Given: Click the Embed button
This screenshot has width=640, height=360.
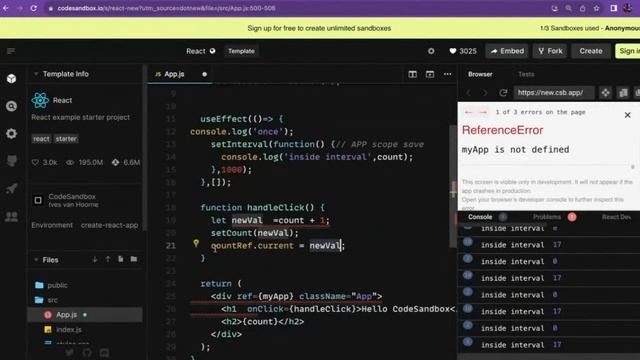Looking at the screenshot, I should pos(507,51).
